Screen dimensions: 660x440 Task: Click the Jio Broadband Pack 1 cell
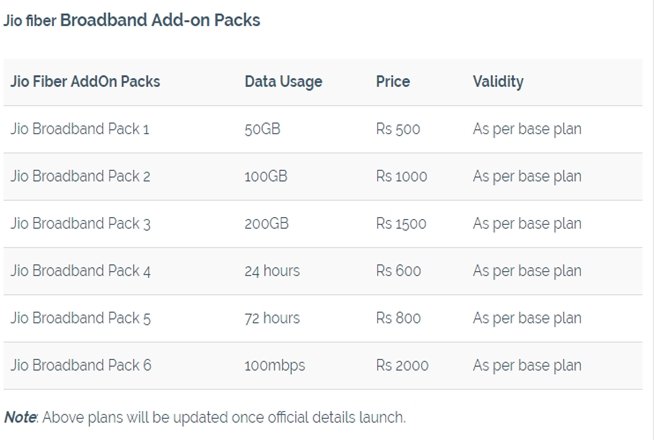(x=80, y=129)
